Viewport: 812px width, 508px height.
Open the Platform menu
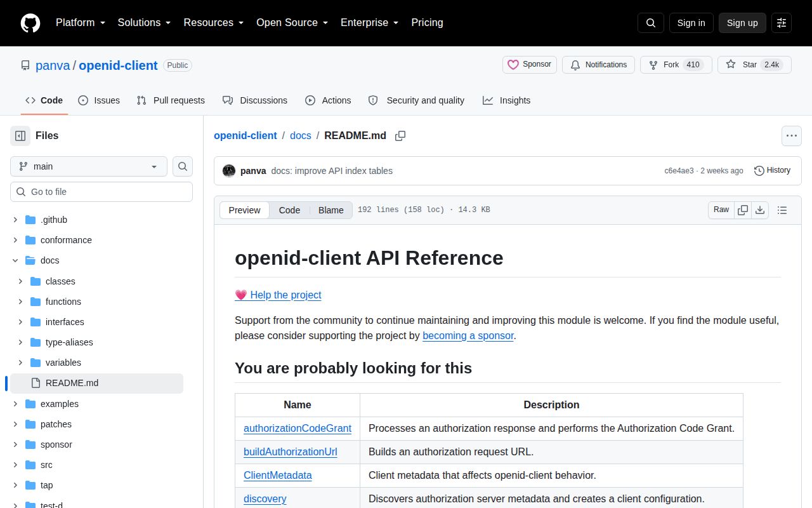pos(81,23)
